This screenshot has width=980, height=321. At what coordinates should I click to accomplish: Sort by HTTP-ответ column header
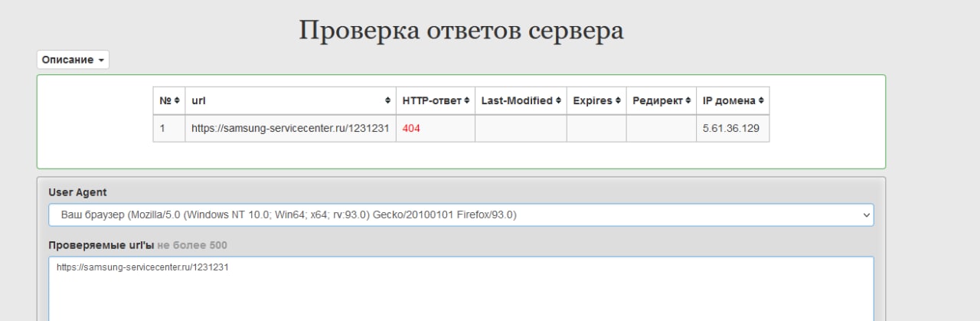point(435,100)
